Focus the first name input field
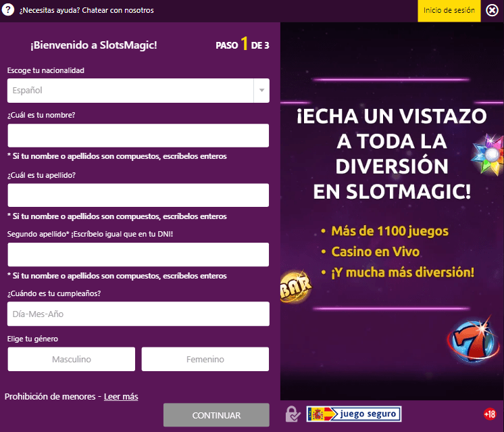 pos(138,135)
